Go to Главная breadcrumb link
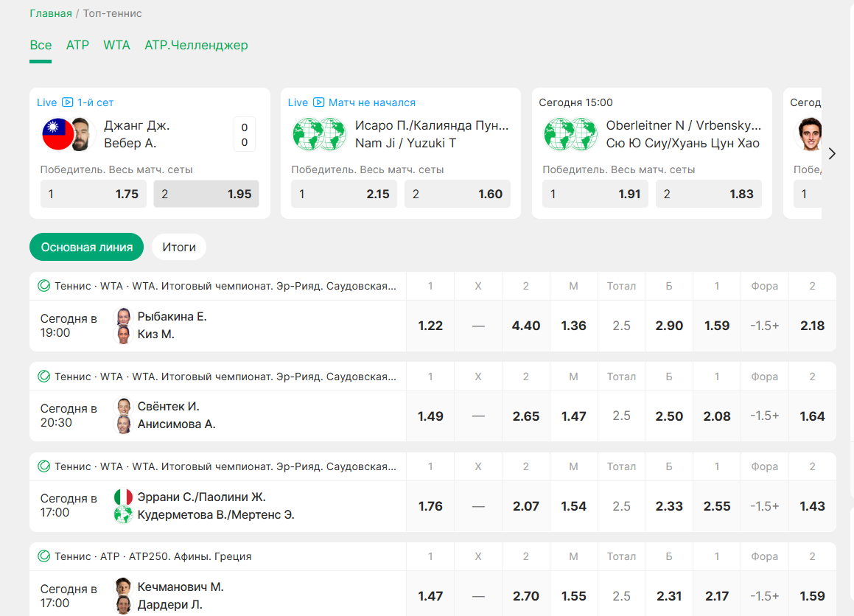The width and height of the screenshot is (854, 616). click(51, 13)
